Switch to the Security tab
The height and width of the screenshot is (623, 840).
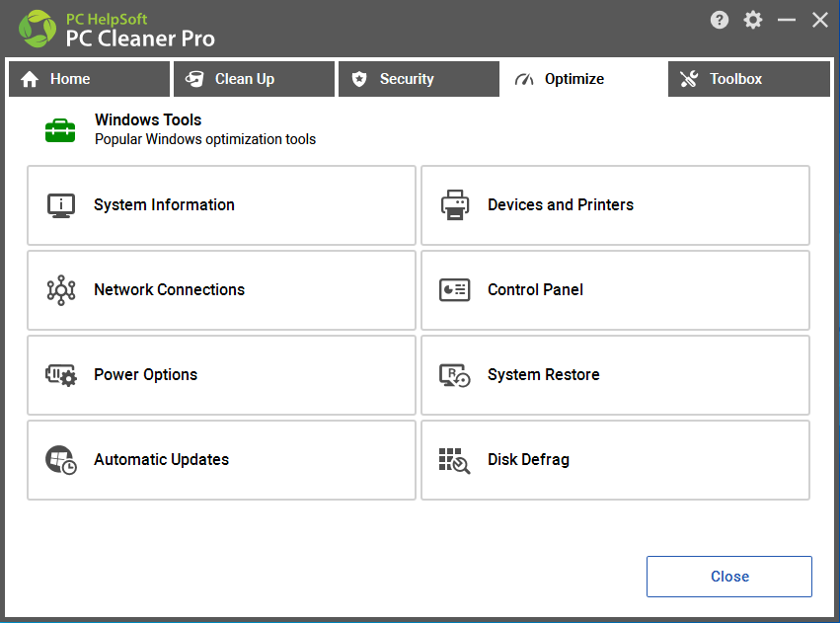point(419,79)
